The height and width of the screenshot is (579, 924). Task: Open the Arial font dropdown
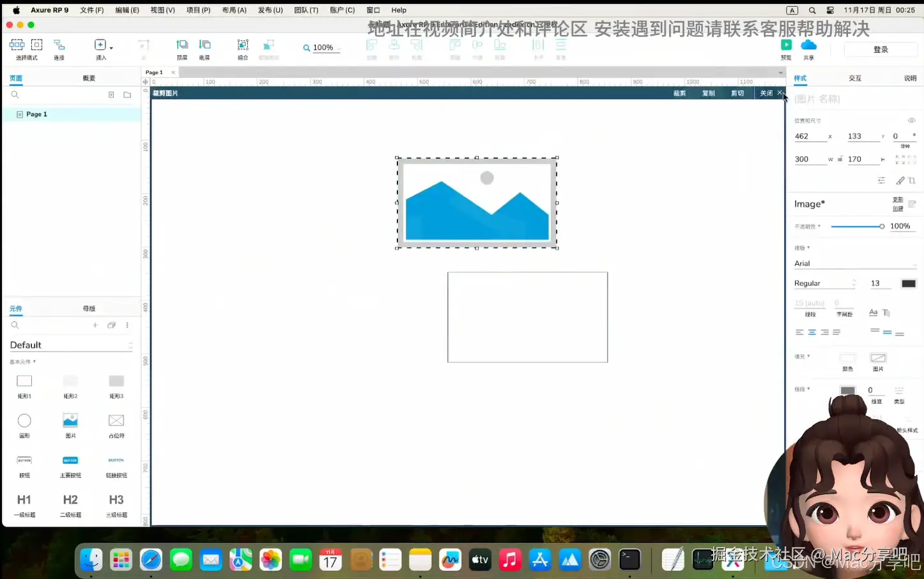pos(855,263)
